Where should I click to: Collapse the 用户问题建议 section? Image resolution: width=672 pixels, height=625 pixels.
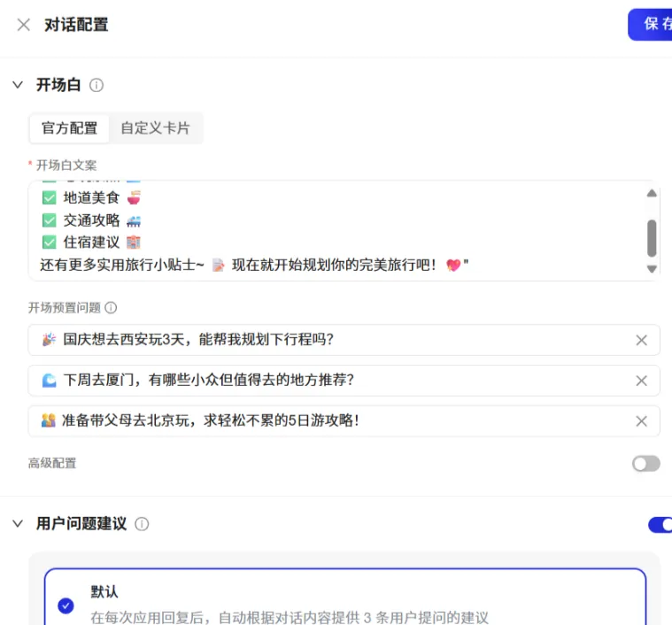(x=18, y=523)
